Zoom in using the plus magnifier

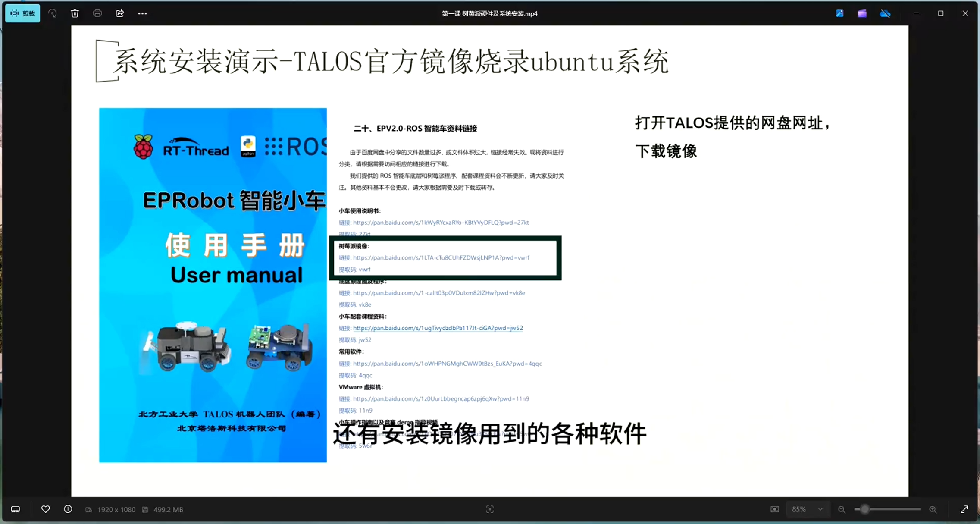tap(933, 509)
